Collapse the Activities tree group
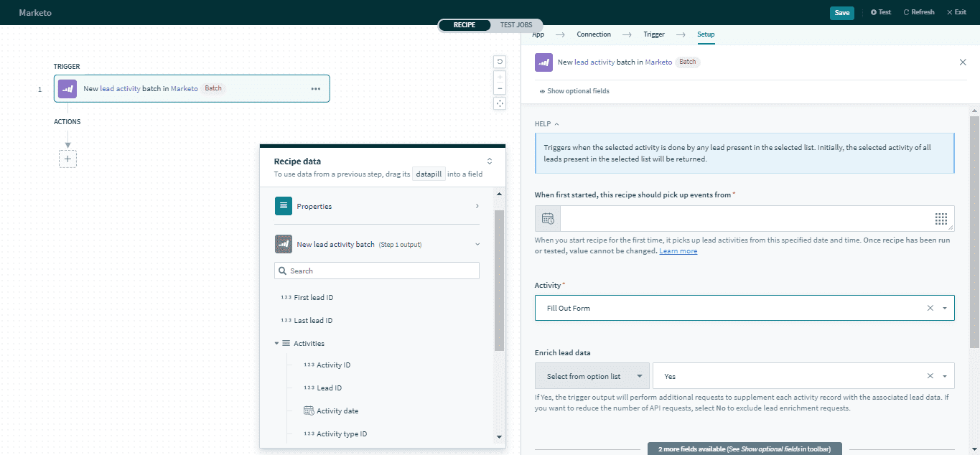Viewport: 980px width, 455px height. (277, 344)
